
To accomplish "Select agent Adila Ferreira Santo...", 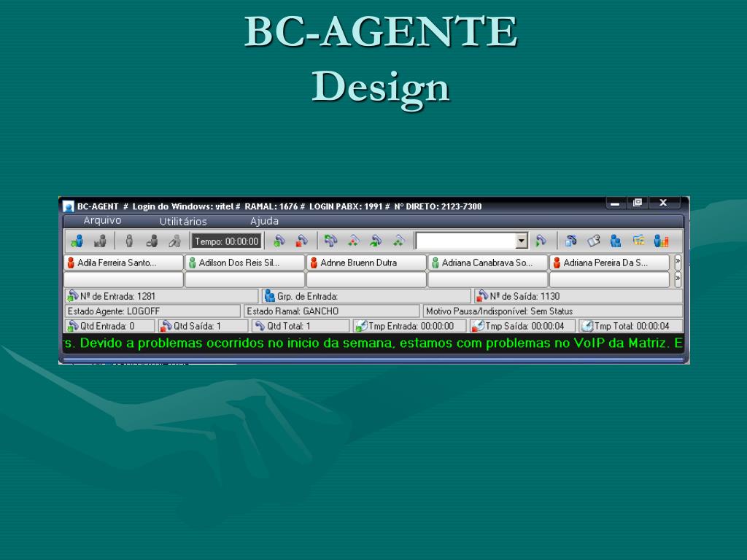I will click(x=123, y=262).
